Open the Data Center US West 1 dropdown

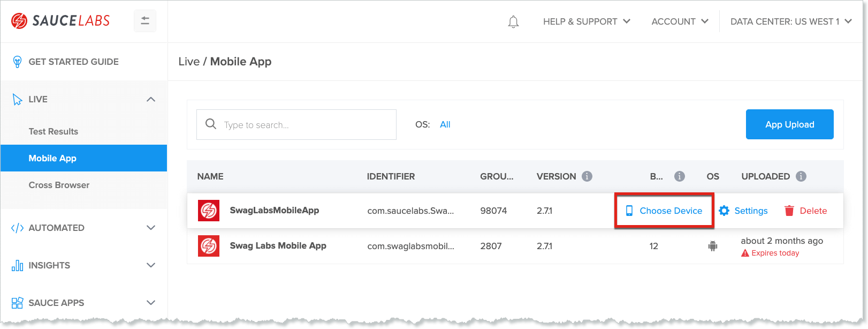pyautogui.click(x=790, y=21)
